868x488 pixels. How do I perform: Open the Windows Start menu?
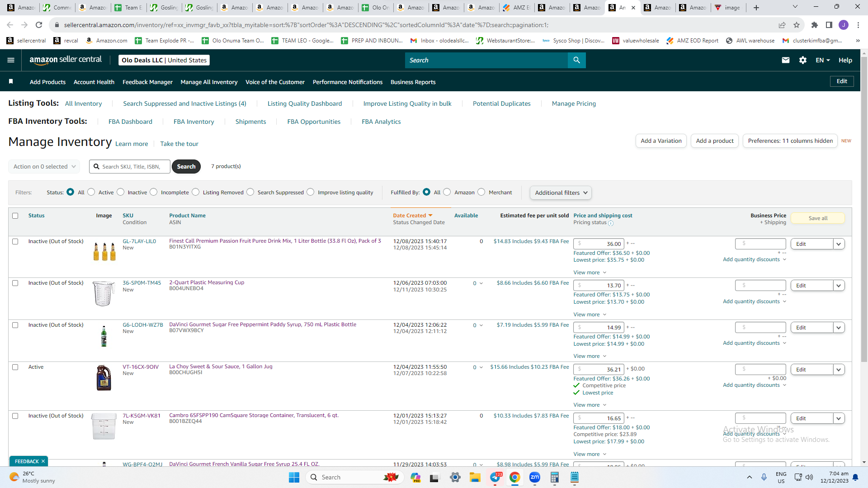click(x=294, y=477)
